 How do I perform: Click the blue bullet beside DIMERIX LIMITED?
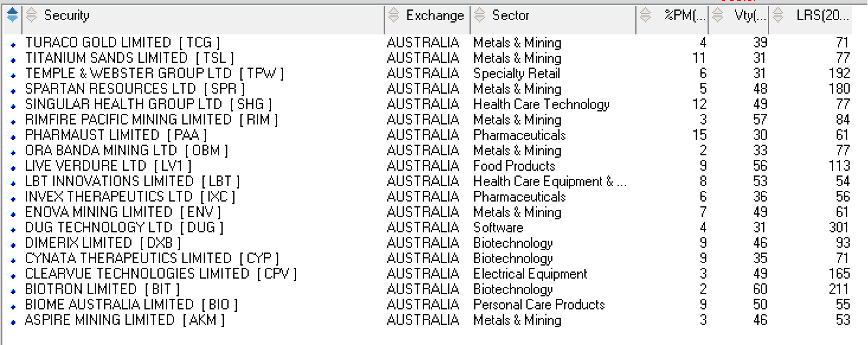pos(13,245)
